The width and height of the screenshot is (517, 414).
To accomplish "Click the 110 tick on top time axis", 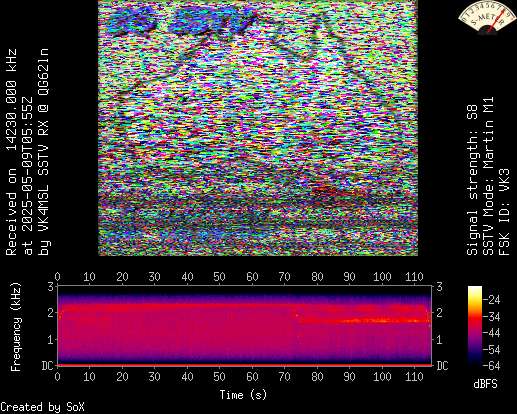I will (x=414, y=277).
